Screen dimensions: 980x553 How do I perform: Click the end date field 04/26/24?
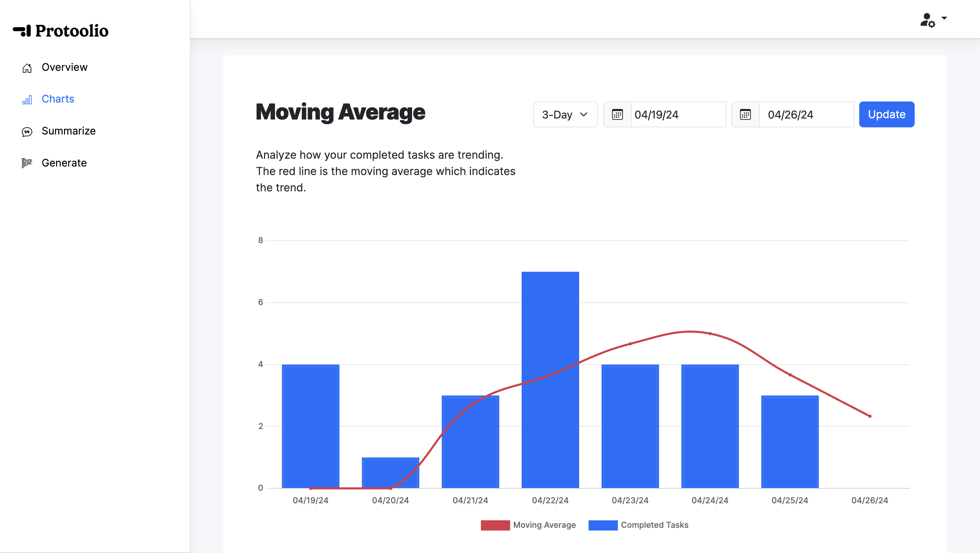coord(806,114)
